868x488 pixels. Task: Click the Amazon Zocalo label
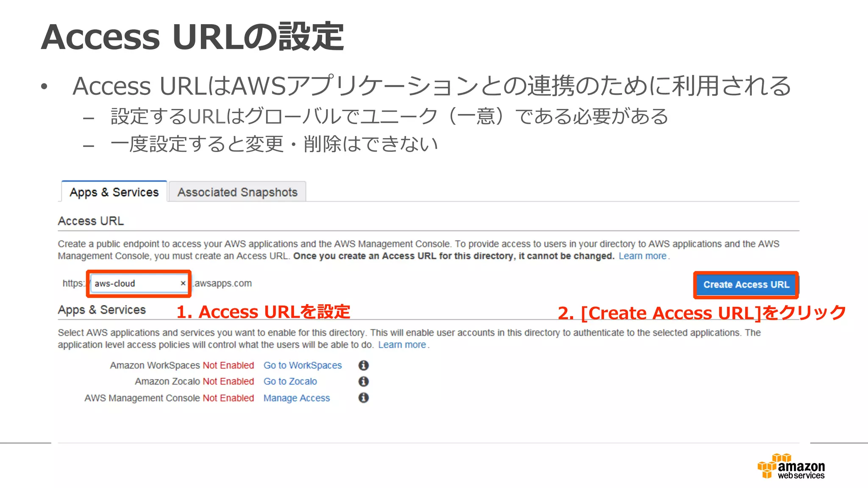click(167, 381)
